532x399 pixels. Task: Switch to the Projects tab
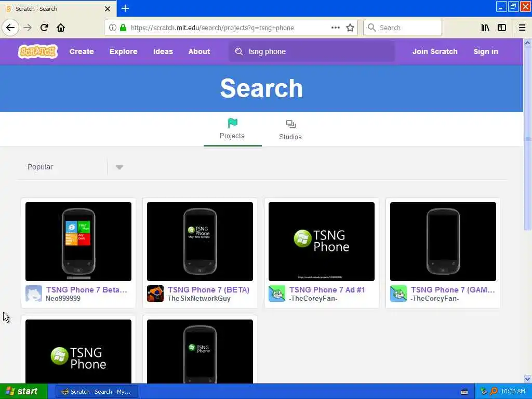[232, 129]
